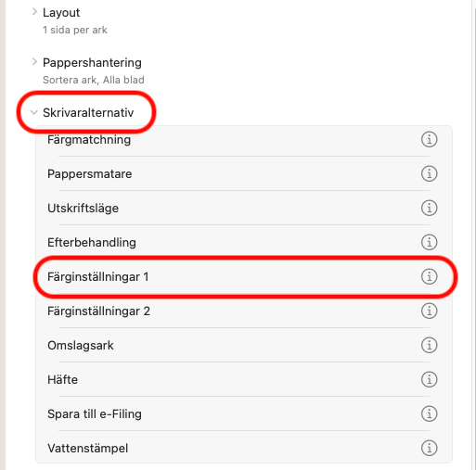The image size is (476, 470).
Task: Click the Skrivaralternativ heading text
Action: tap(88, 113)
